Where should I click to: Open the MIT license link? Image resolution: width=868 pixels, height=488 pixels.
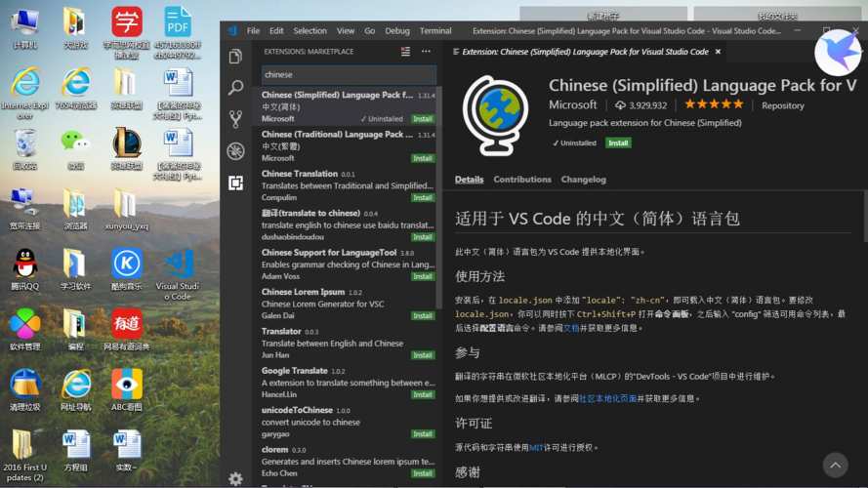pyautogui.click(x=536, y=448)
